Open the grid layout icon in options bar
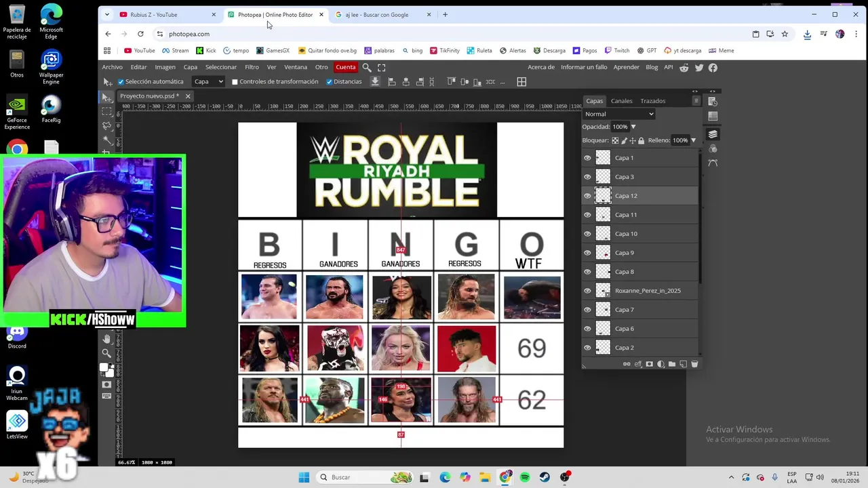Image resolution: width=868 pixels, height=488 pixels. click(x=521, y=81)
